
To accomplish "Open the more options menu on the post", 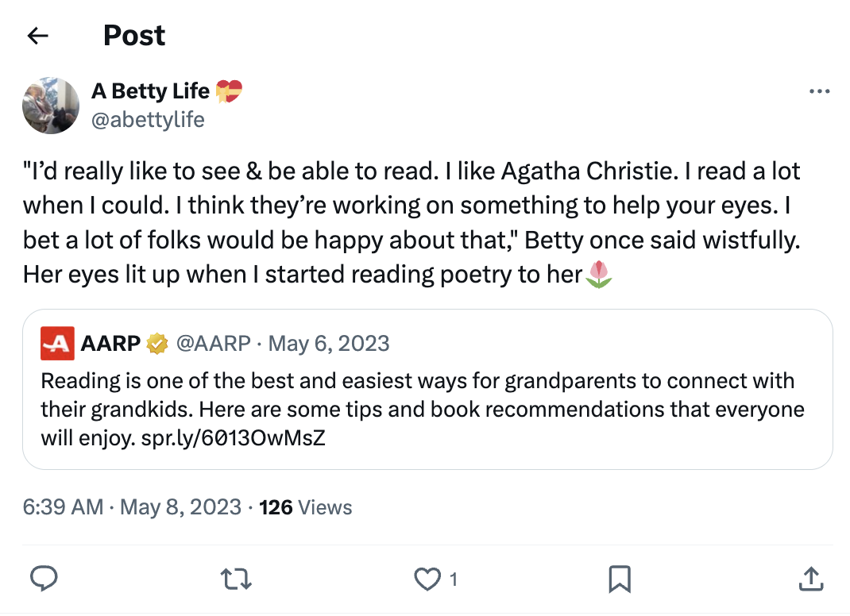I will 819,90.
